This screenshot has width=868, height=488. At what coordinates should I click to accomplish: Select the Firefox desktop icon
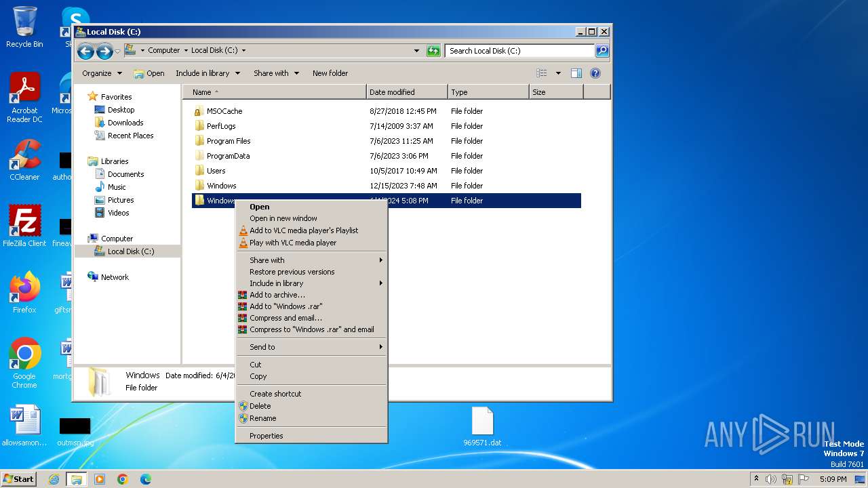24,293
